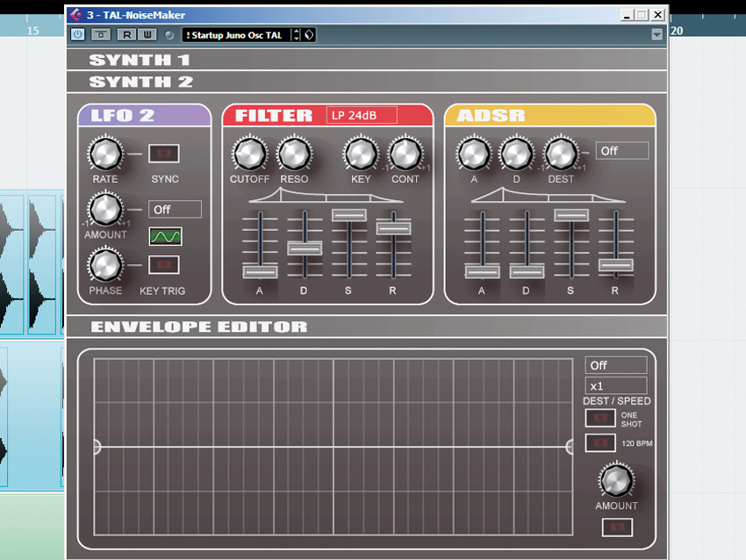Expand the SYNTH 1 section header
Screen dimensions: 746x560
(x=367, y=60)
